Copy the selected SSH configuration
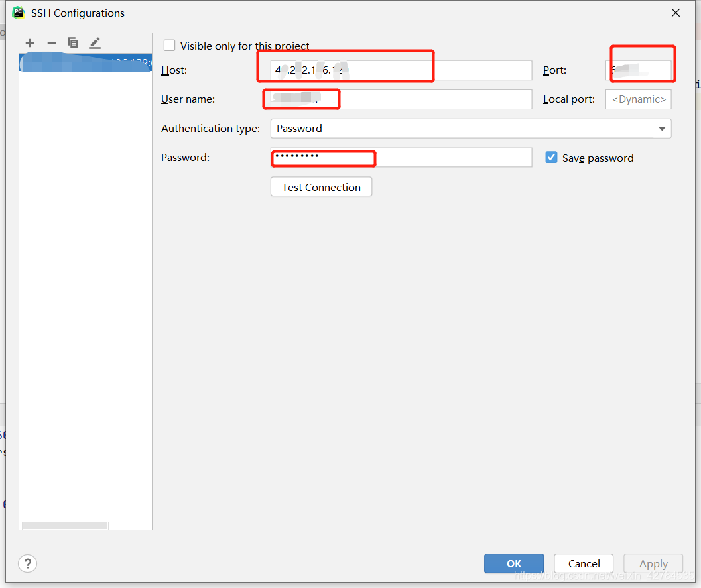Viewport: 701px width, 588px height. pos(73,42)
